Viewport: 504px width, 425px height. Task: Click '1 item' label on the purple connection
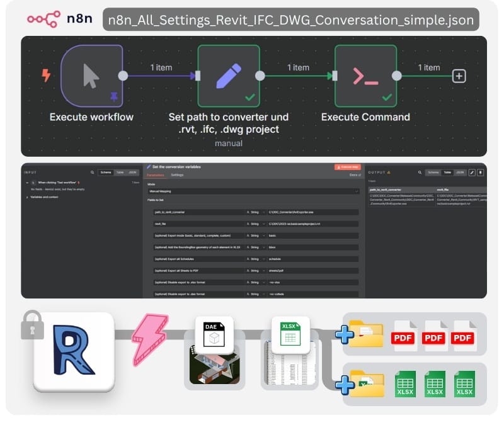coord(161,67)
